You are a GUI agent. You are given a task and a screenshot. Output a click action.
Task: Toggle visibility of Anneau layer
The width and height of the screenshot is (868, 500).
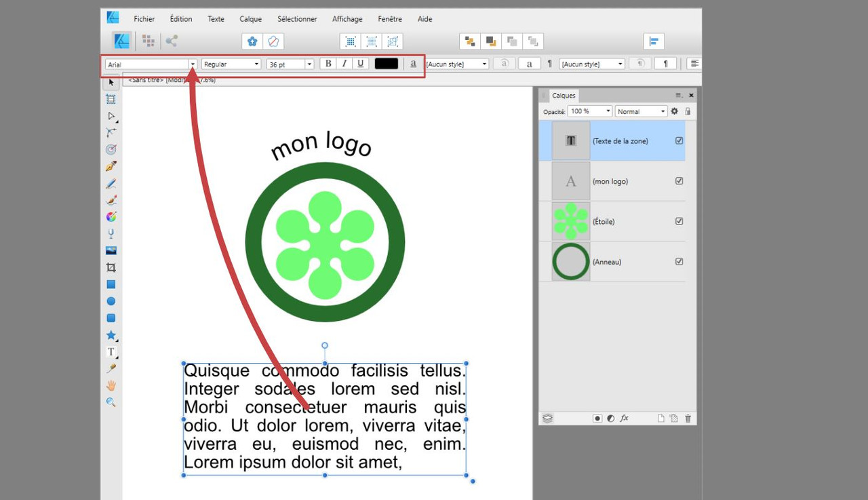pyautogui.click(x=679, y=261)
